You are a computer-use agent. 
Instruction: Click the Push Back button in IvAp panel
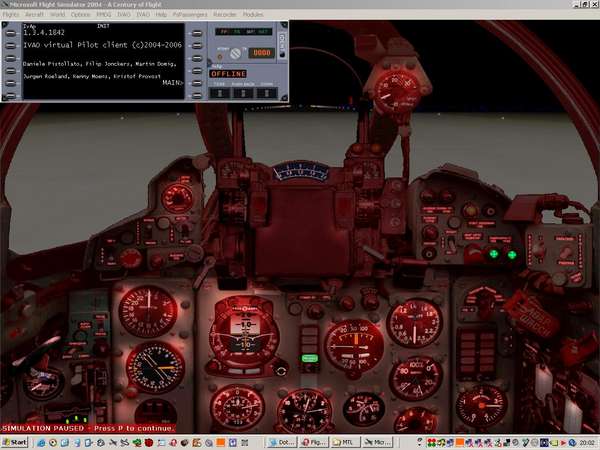(243, 93)
